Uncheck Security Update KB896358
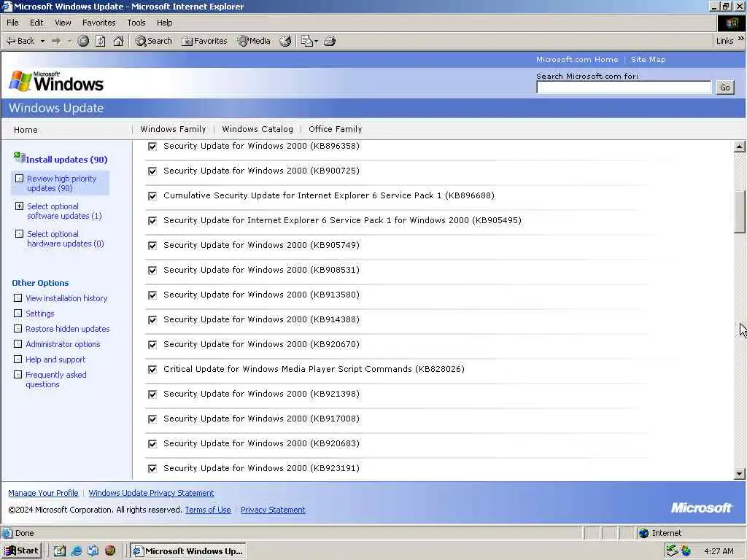This screenshot has height=560, width=747. point(152,146)
